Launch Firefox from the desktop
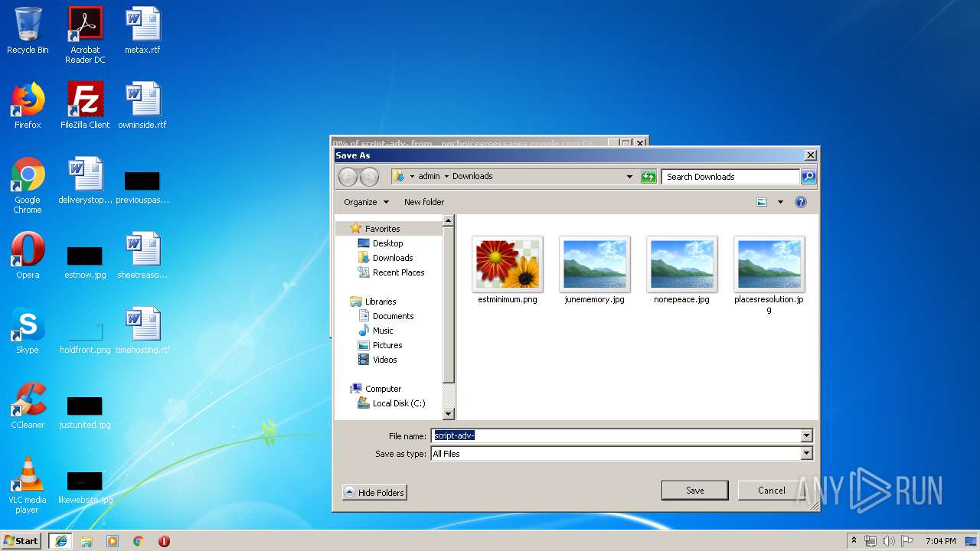 coord(28,106)
